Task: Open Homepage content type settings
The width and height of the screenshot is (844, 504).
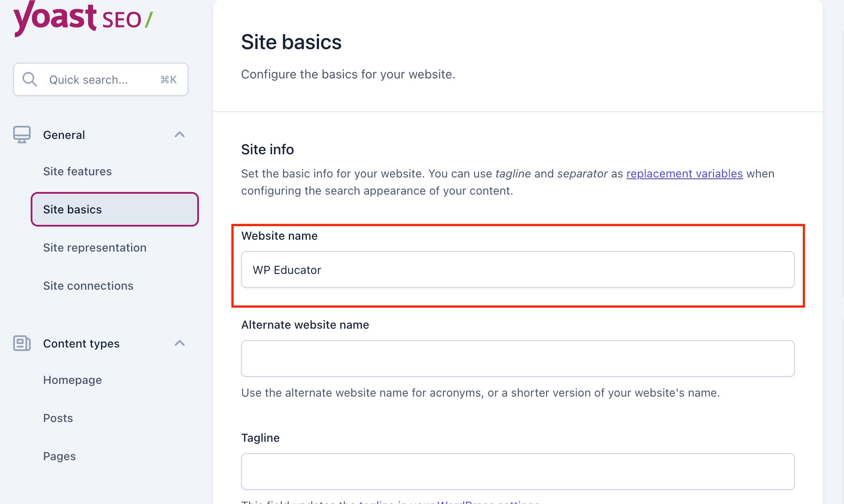Action: [x=72, y=380]
